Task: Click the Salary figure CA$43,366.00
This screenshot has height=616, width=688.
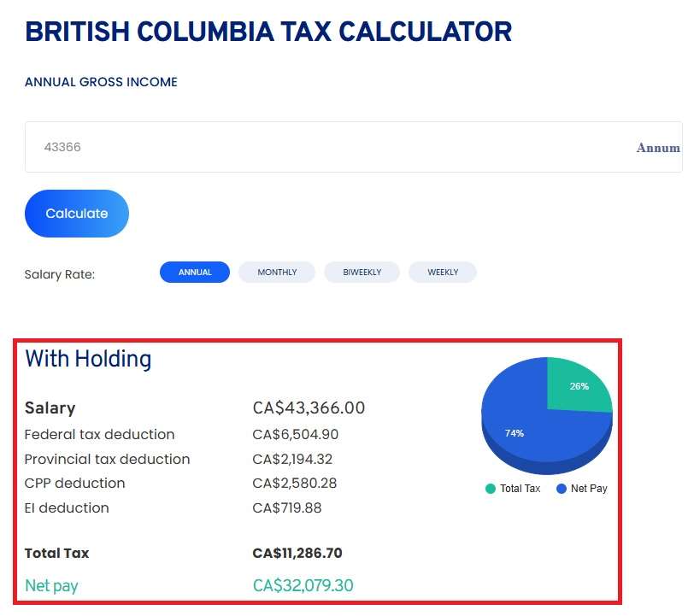Action: (x=308, y=408)
